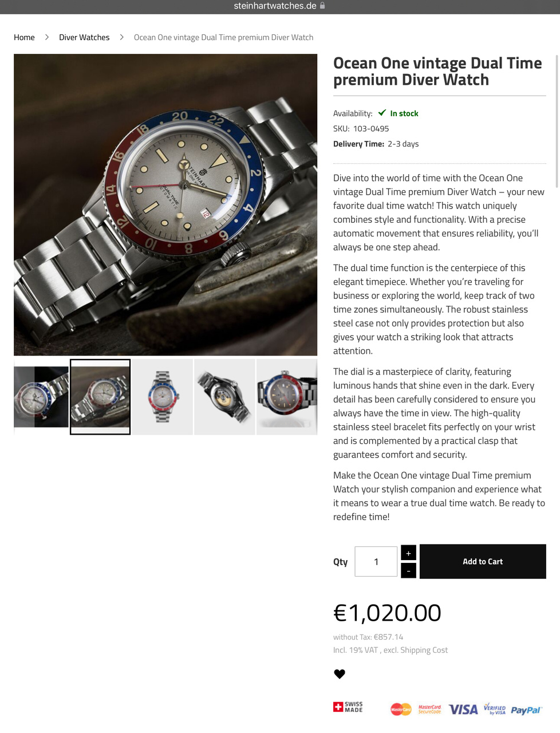Go to Home breadcrumb link
Image resolution: width=560 pixels, height=733 pixels.
pos(24,37)
